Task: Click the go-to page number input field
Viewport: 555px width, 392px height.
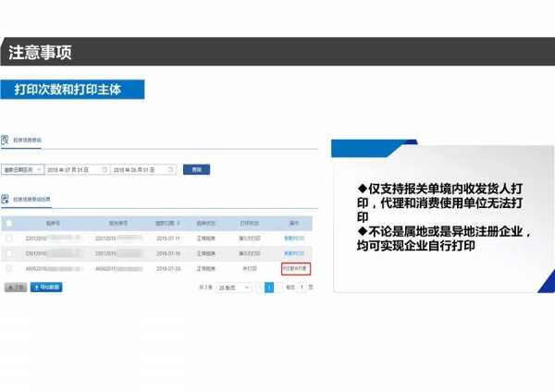Action: [x=301, y=288]
